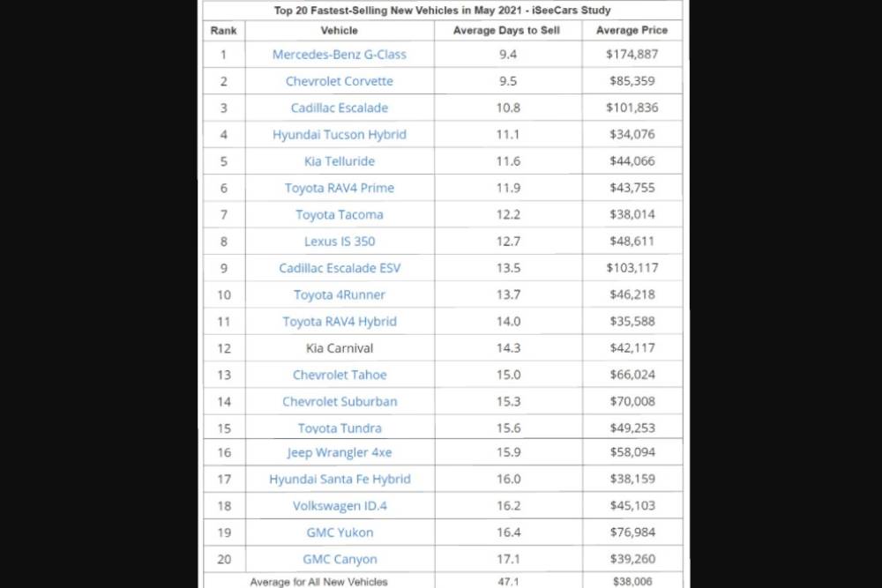882x588 pixels.
Task: Select the Chevrolet Tahoe link
Action: (x=340, y=375)
